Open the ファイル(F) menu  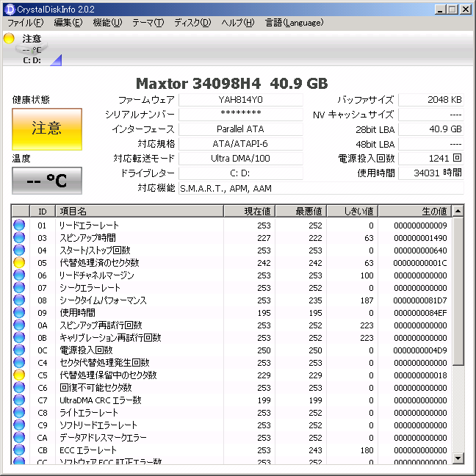coord(26,23)
